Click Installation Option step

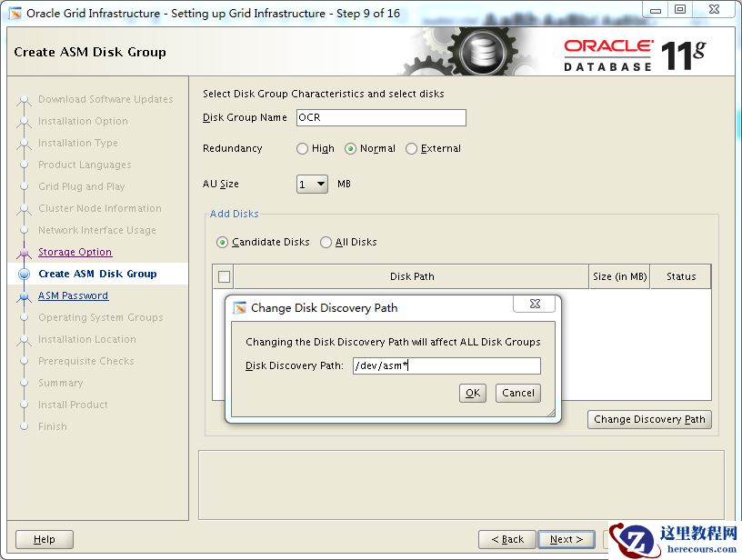tap(83, 121)
